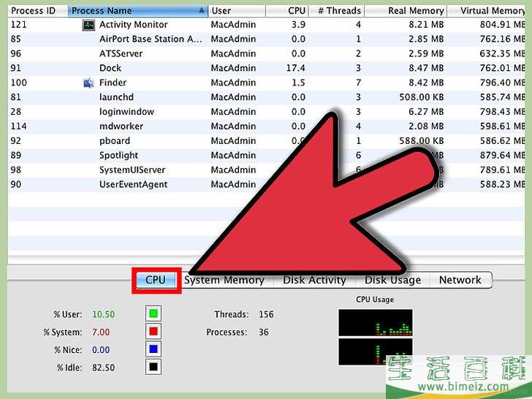
Task: Click real memory value 6.27 MB
Action: point(426,112)
